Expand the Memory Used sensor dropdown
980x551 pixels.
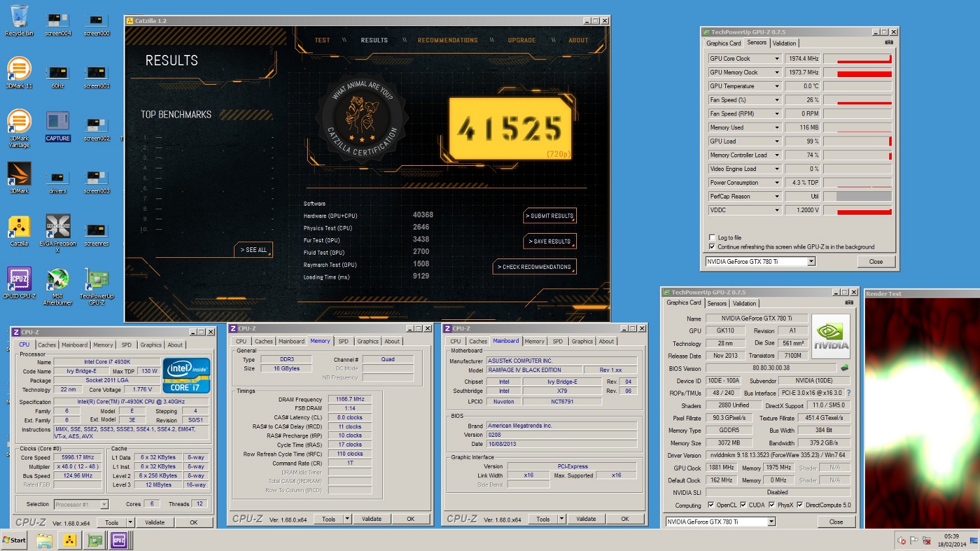(777, 128)
